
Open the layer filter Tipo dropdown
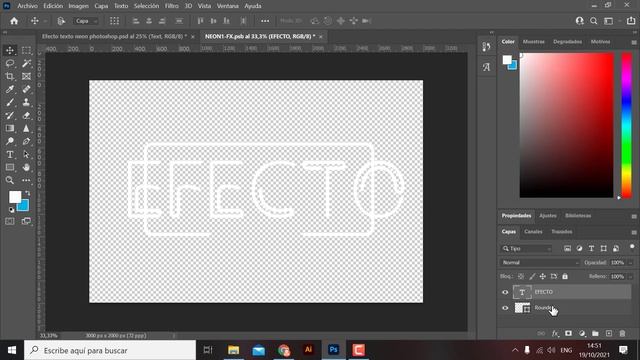(527, 248)
